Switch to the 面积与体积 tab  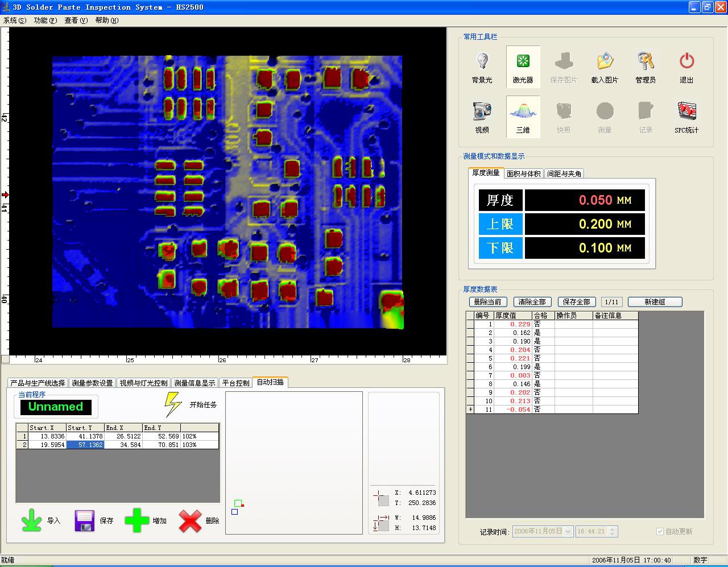pos(523,173)
